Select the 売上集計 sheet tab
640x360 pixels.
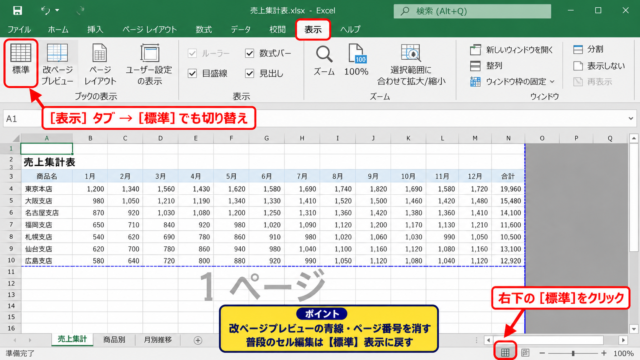72,340
